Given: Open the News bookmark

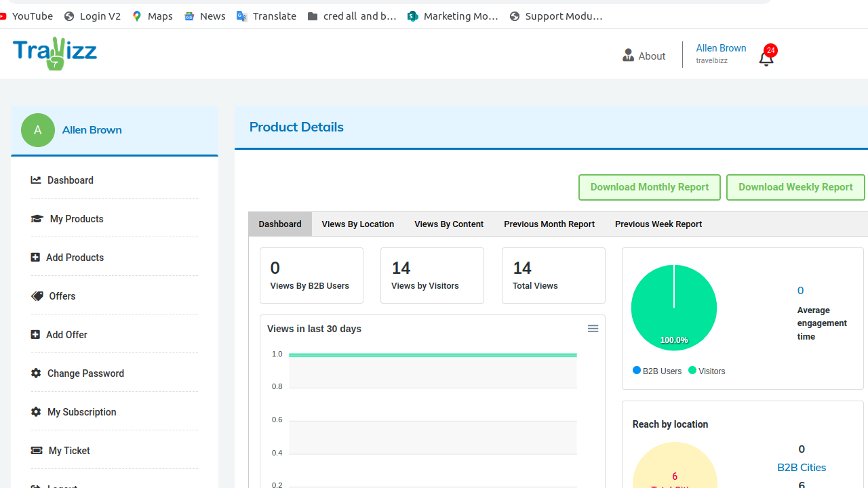Looking at the screenshot, I should [x=205, y=16].
